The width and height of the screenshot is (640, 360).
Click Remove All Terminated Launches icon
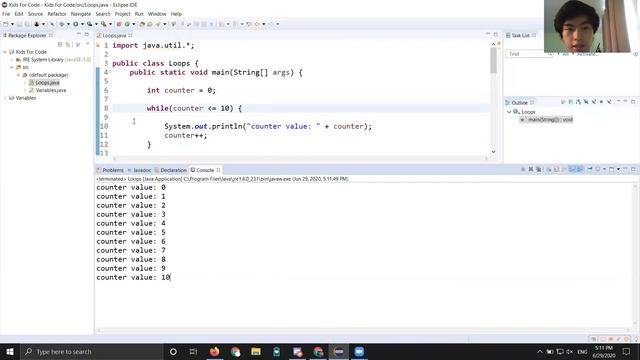click(x=538, y=169)
